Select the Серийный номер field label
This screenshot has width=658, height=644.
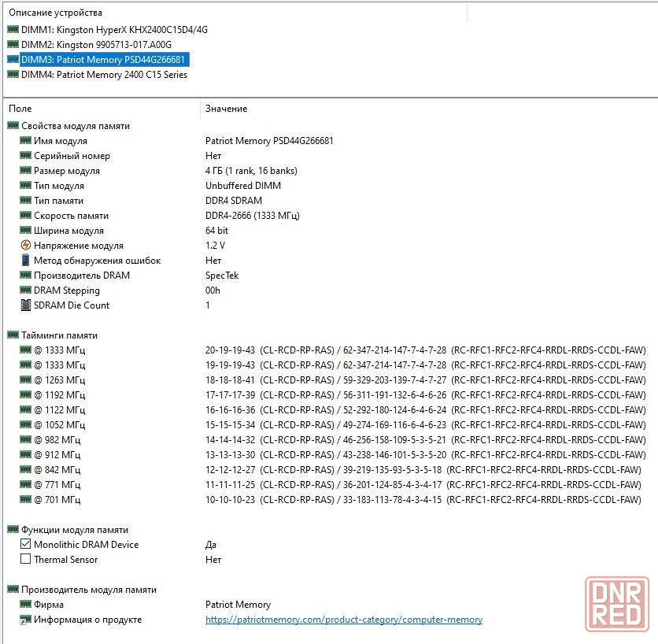point(72,156)
